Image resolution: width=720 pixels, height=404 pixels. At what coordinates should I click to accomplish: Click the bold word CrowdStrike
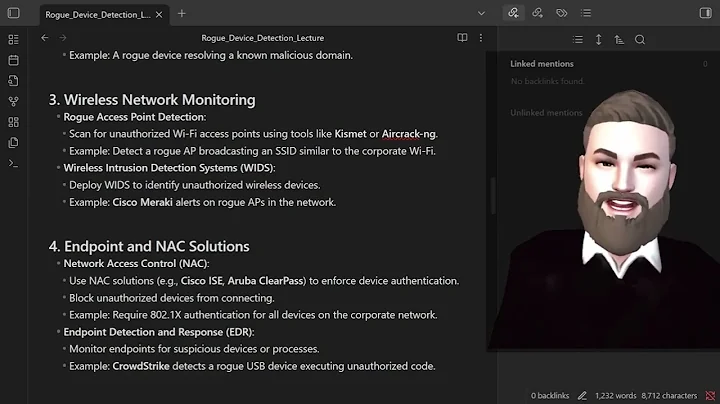point(141,366)
